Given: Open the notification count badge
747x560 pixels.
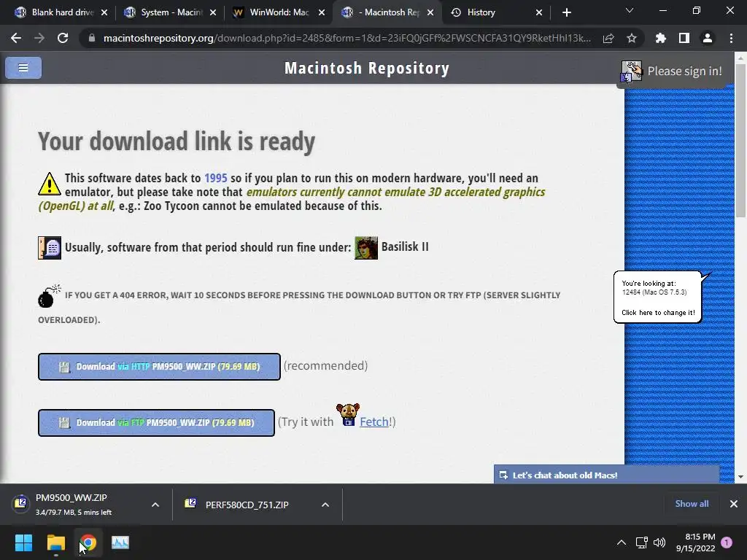Looking at the screenshot, I should tap(727, 542).
